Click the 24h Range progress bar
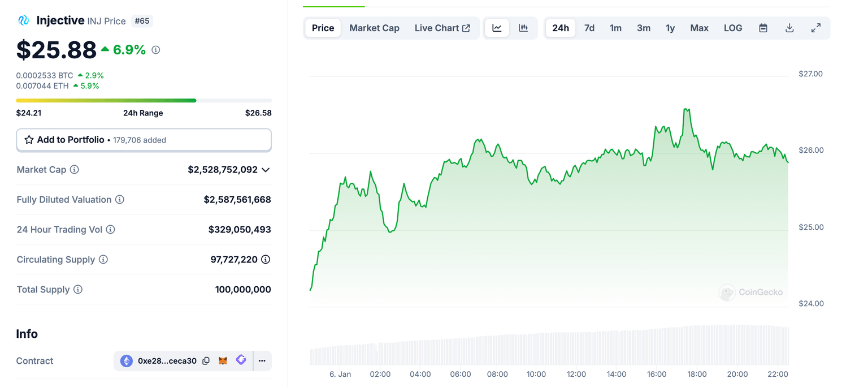Screen dimensions: 868x387 pyautogui.click(x=144, y=101)
